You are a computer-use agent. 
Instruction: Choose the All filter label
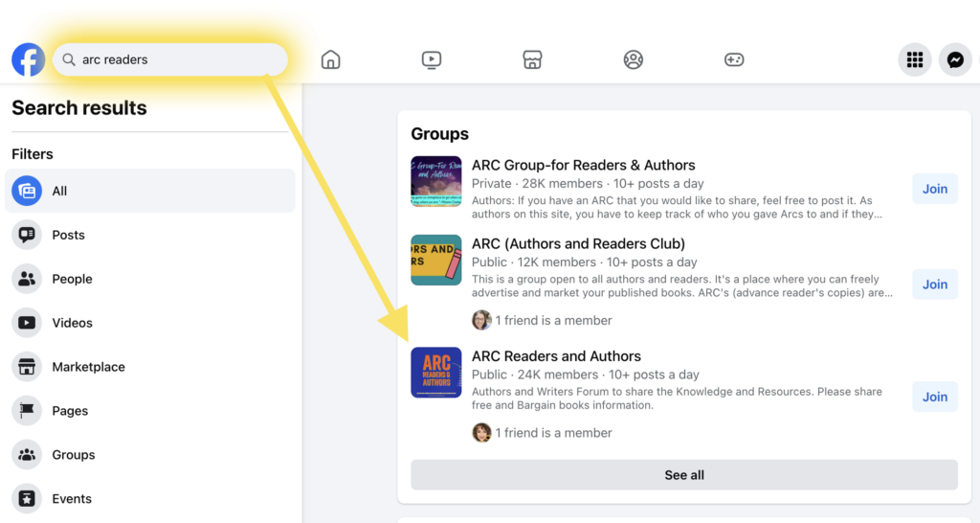(x=59, y=191)
